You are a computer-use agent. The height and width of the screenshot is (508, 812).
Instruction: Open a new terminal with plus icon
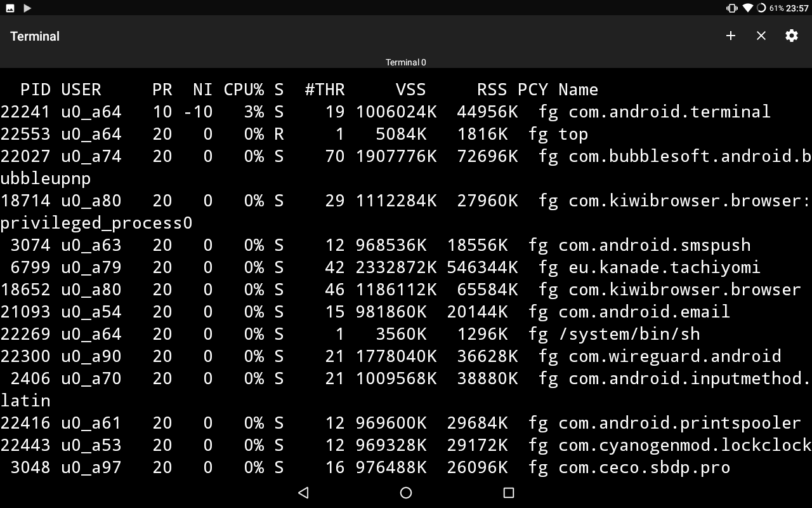pyautogui.click(x=731, y=36)
